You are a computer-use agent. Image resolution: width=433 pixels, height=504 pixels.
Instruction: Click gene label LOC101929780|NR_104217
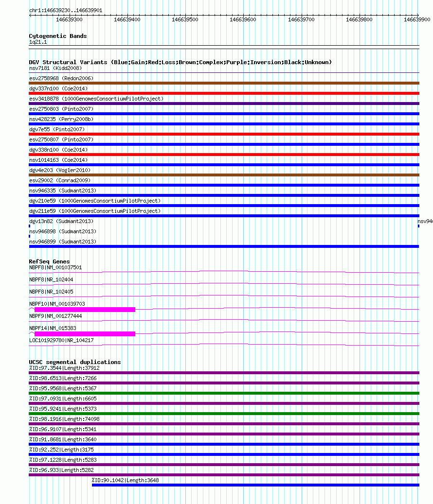[x=61, y=340]
